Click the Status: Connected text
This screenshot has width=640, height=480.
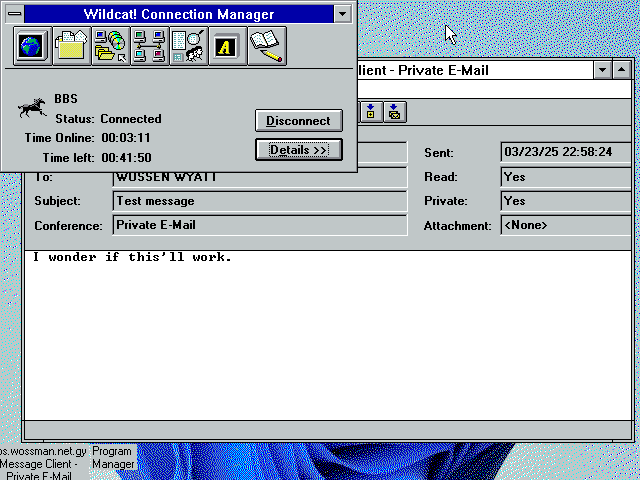[x=108, y=119]
